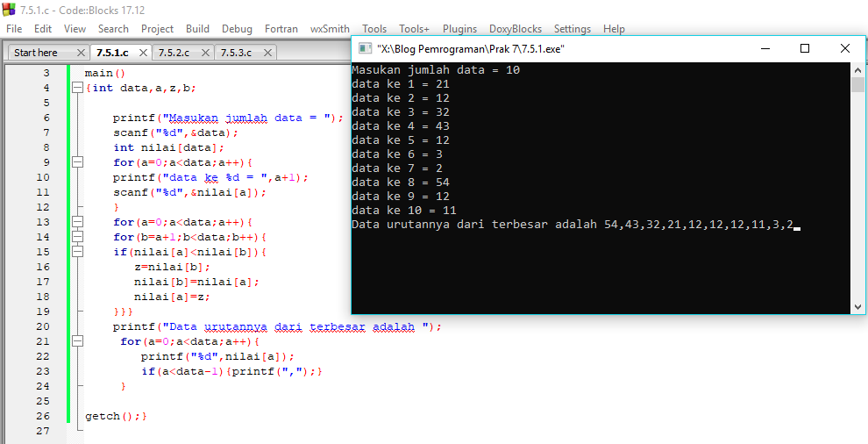Maximize the 7.5.1.exe console window
Image resolution: width=868 pixels, height=444 pixels.
[x=805, y=49]
